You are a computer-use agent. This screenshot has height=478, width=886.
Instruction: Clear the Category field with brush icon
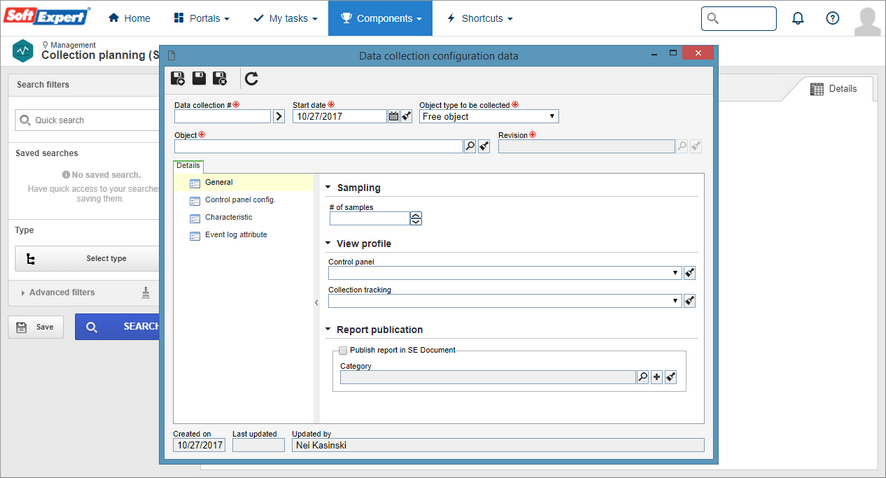point(671,377)
